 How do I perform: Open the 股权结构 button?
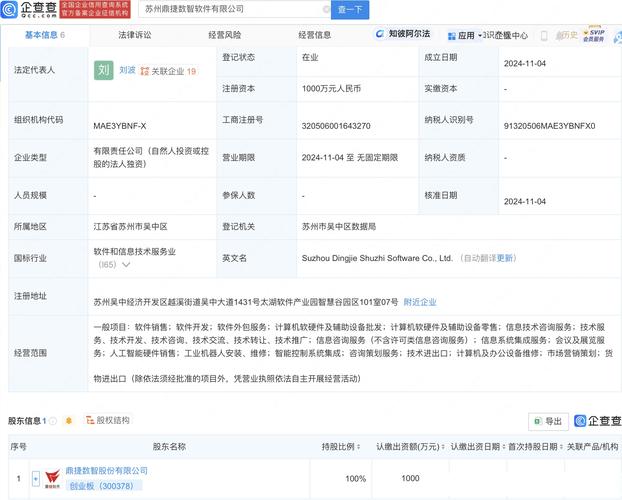click(x=108, y=420)
